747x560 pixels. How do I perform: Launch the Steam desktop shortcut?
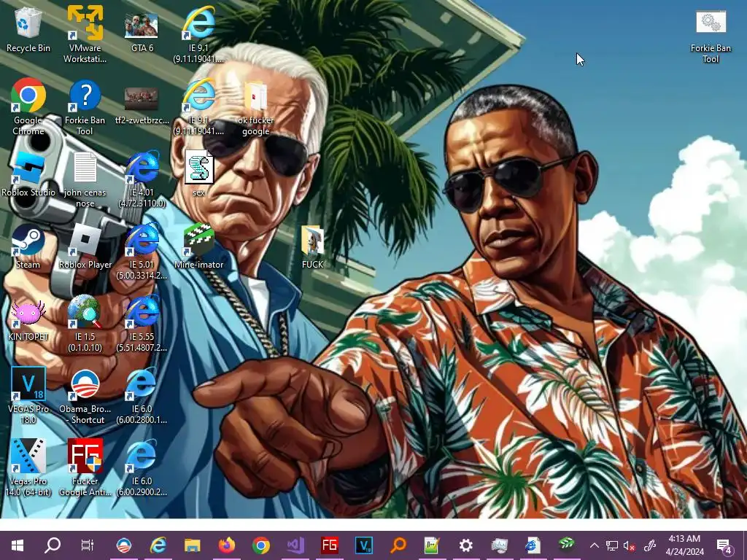[28, 246]
